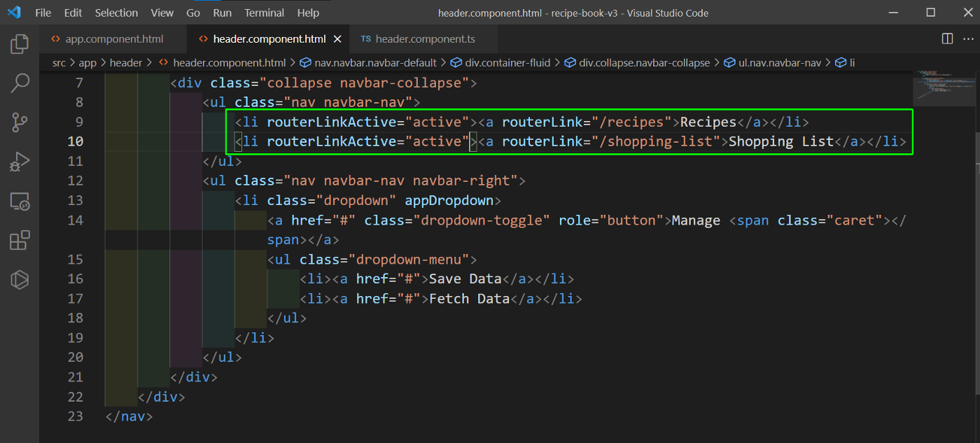The height and width of the screenshot is (443, 980).
Task: Open the editor More Actions menu
Action: 968,38
